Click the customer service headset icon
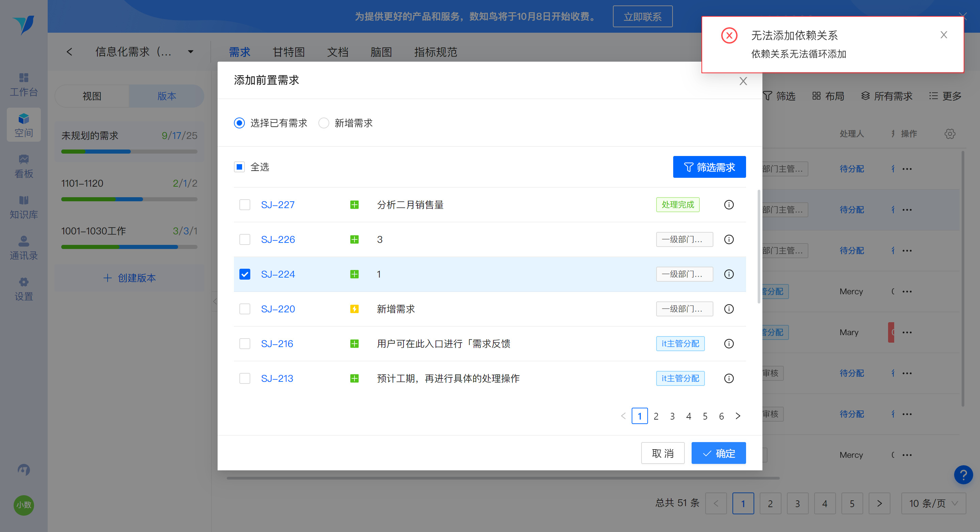980x532 pixels. point(23,470)
